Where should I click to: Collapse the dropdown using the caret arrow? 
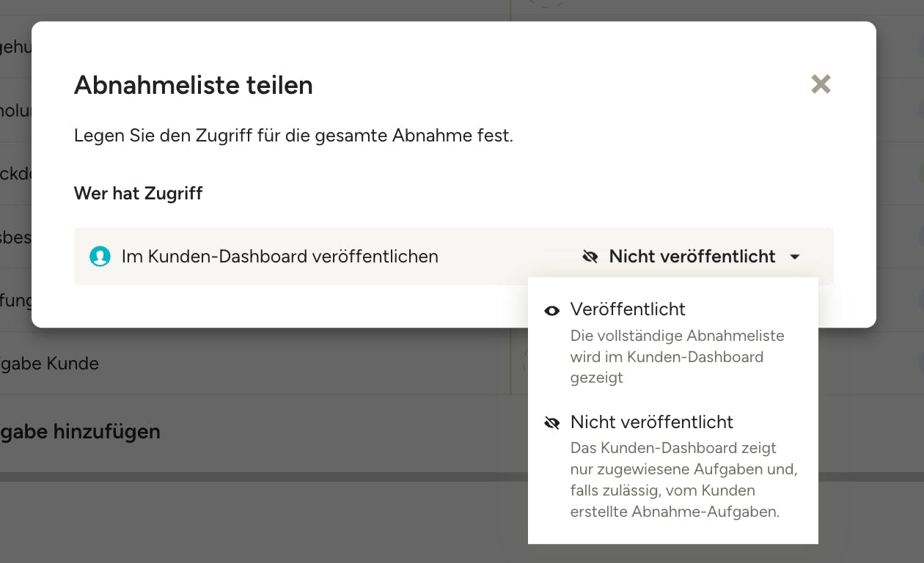tap(795, 257)
